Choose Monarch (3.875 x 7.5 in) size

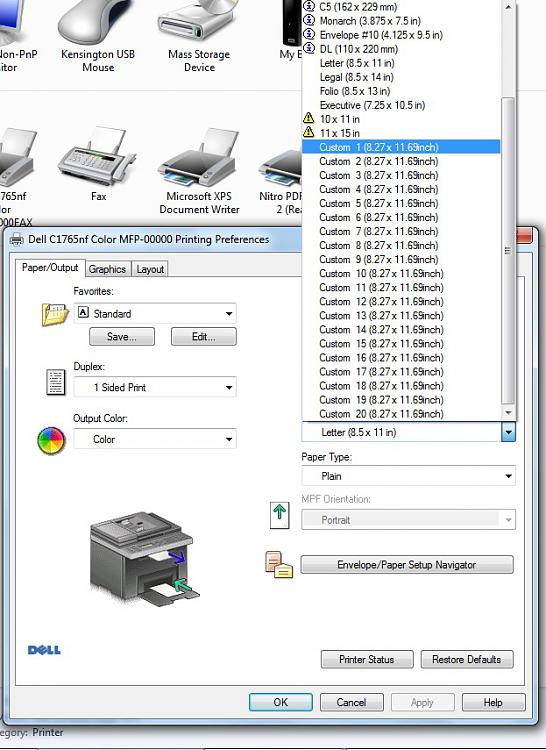coord(401,21)
